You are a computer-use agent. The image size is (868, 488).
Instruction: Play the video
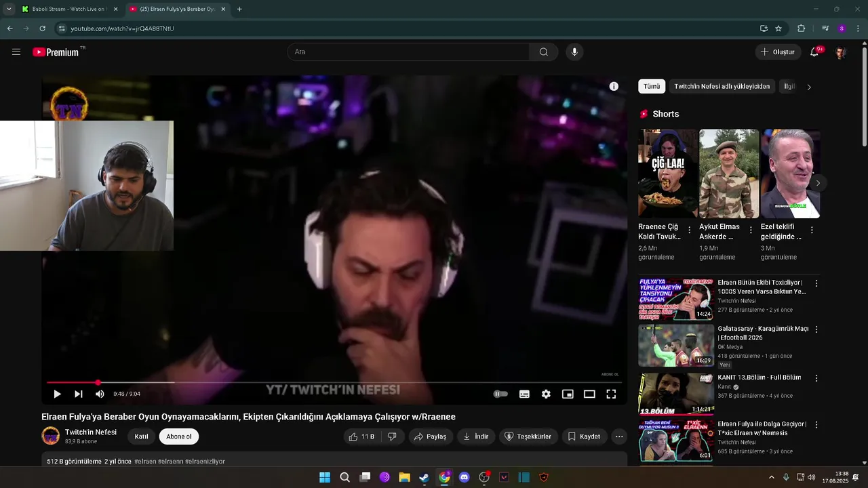[57, 394]
